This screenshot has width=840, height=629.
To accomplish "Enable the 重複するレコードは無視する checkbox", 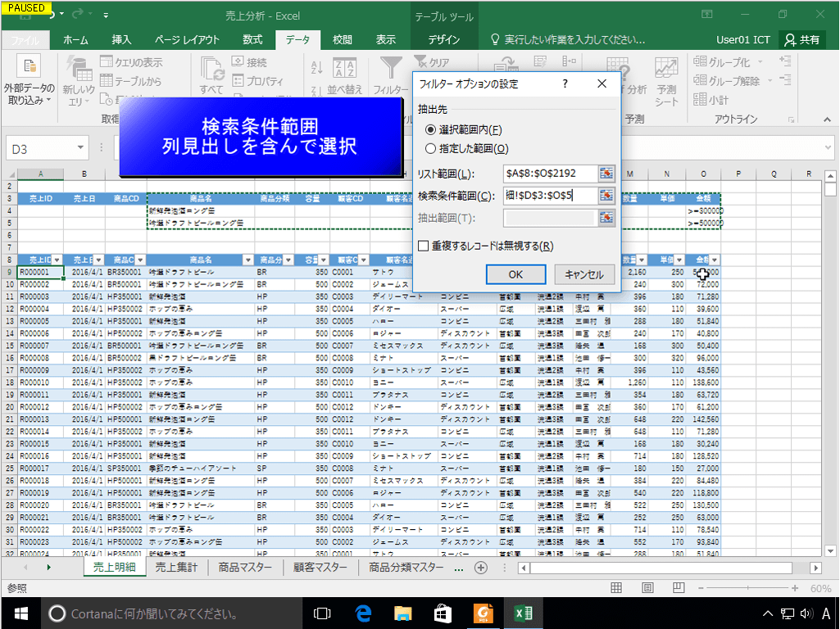I will (423, 246).
